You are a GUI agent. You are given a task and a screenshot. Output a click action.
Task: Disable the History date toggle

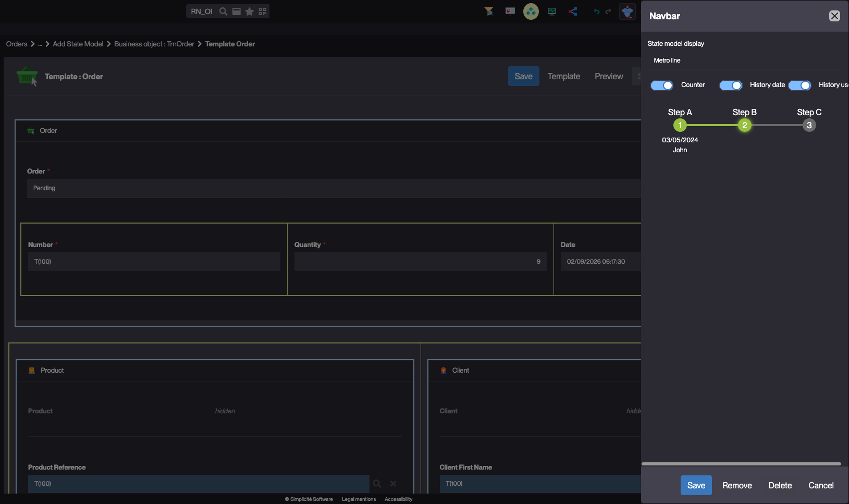[x=731, y=85]
